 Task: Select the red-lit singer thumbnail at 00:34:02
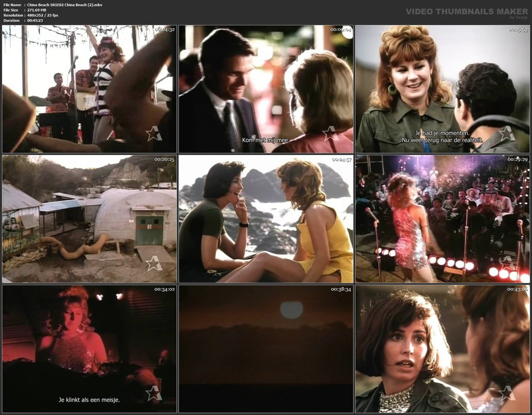click(x=89, y=349)
